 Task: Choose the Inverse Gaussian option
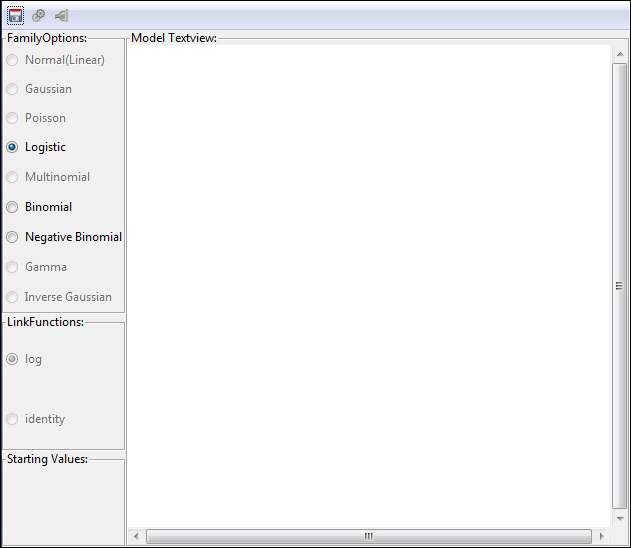59,297
